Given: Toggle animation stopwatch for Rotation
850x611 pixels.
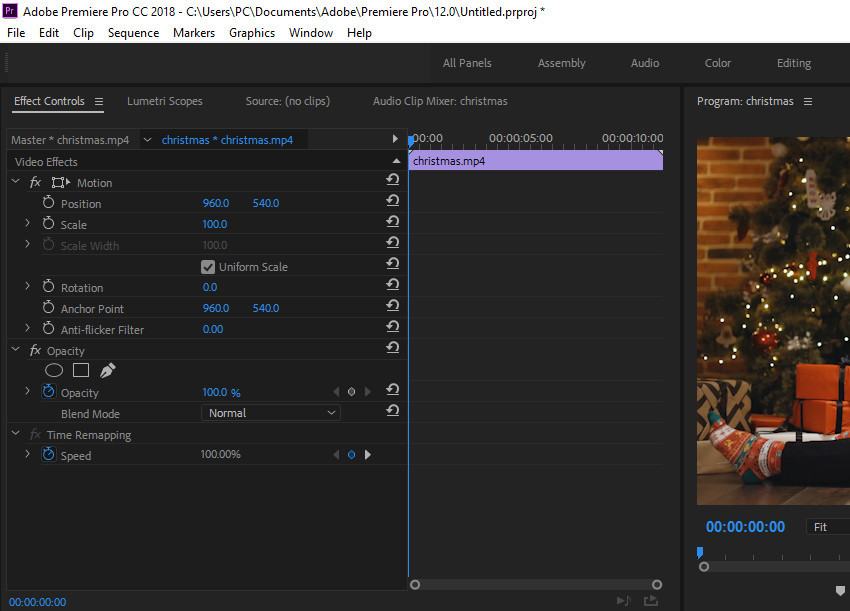Looking at the screenshot, I should (x=48, y=286).
